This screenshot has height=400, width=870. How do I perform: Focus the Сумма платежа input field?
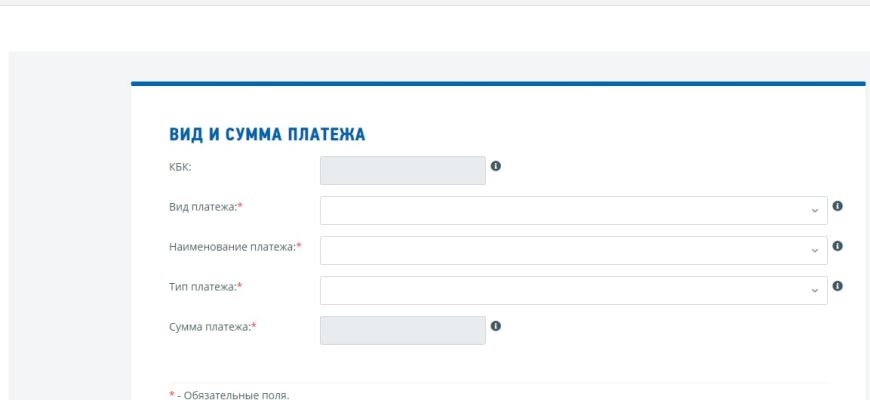[x=402, y=330]
